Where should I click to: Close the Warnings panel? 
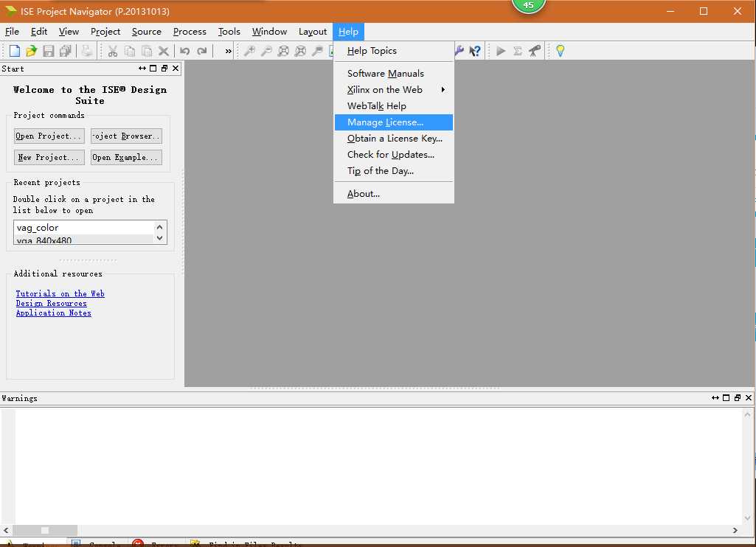[749, 397]
